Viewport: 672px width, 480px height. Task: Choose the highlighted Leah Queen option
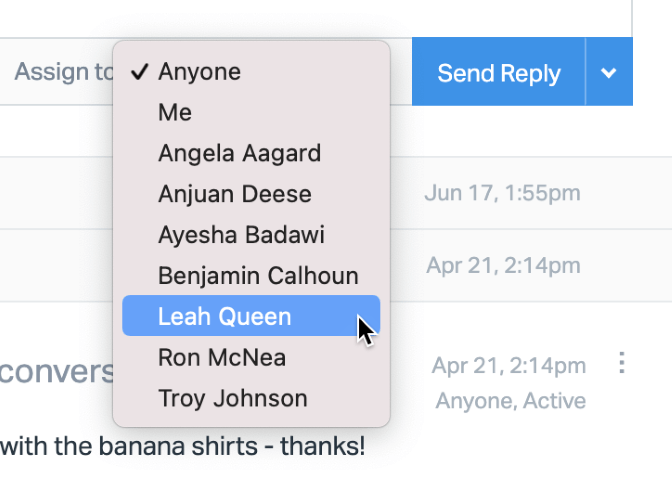tap(225, 317)
